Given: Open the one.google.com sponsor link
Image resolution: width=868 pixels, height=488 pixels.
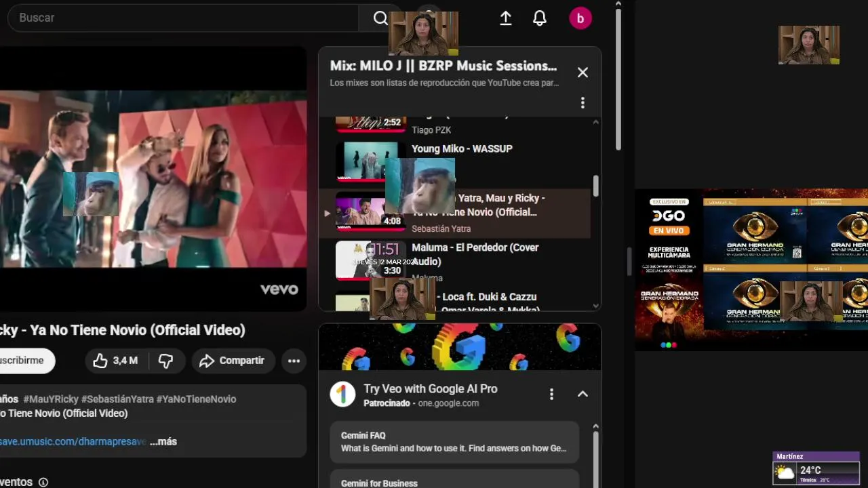Looking at the screenshot, I should pos(448,403).
